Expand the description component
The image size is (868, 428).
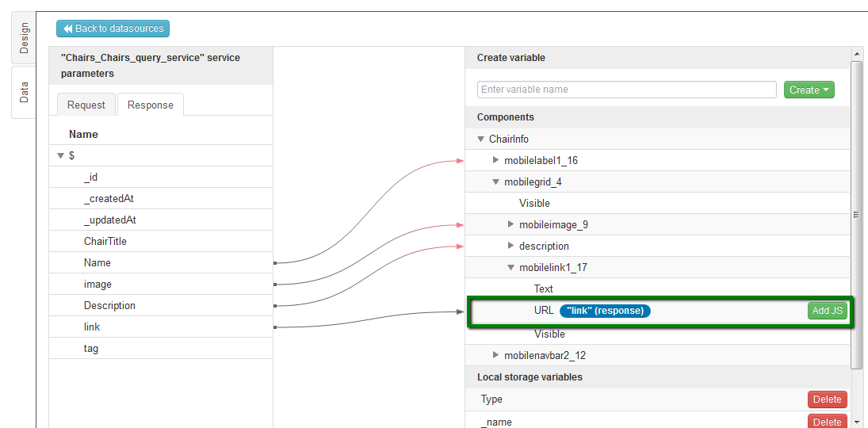coord(511,246)
